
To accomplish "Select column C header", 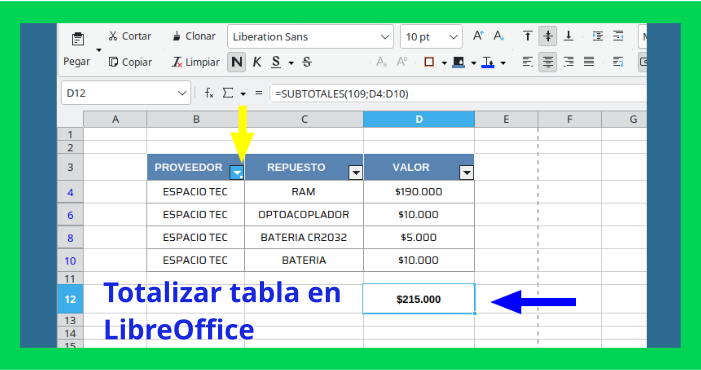I will 304,119.
